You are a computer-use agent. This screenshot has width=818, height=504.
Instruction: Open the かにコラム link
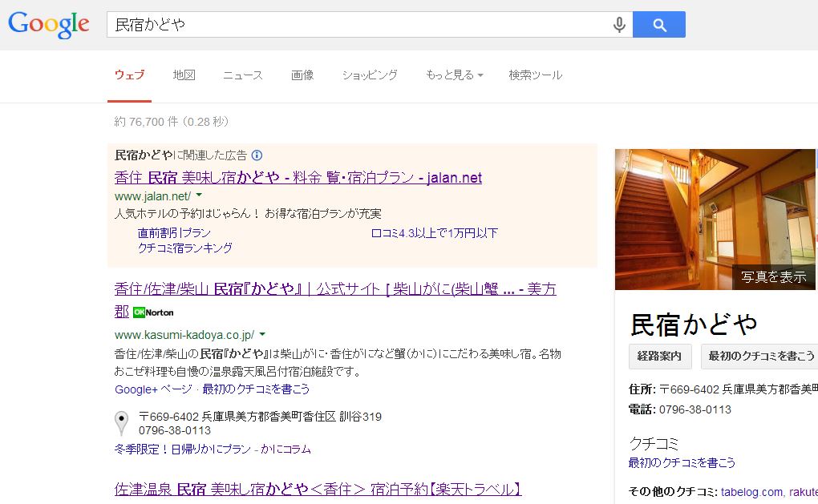pos(285,450)
